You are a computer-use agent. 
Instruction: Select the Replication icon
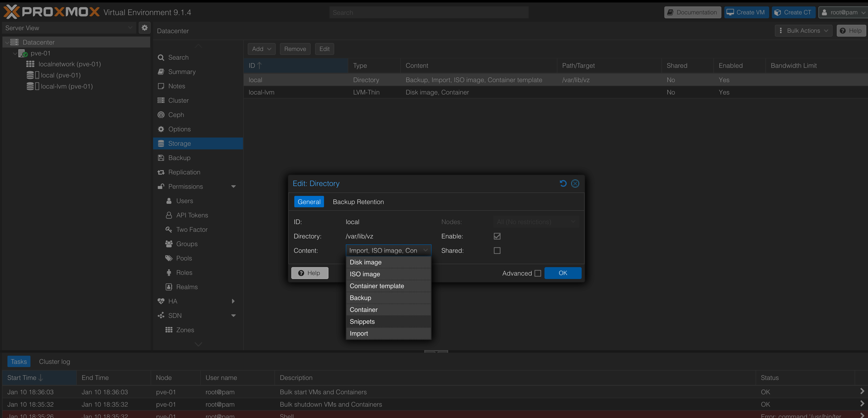tap(161, 172)
